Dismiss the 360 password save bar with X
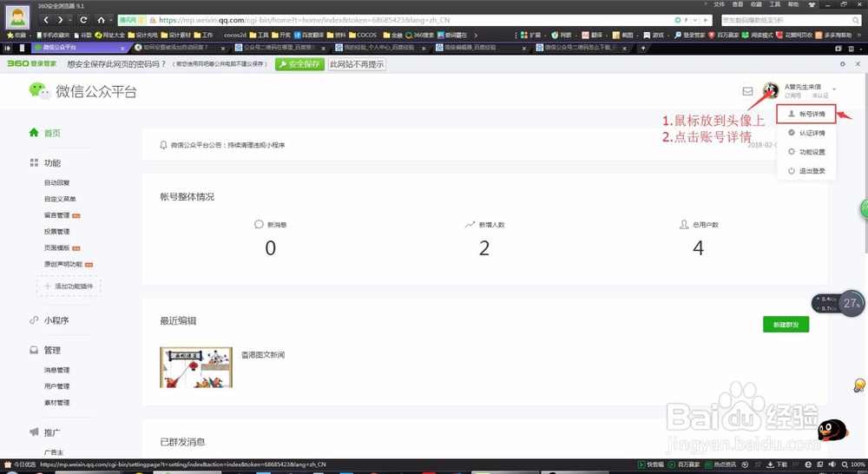 [858, 64]
